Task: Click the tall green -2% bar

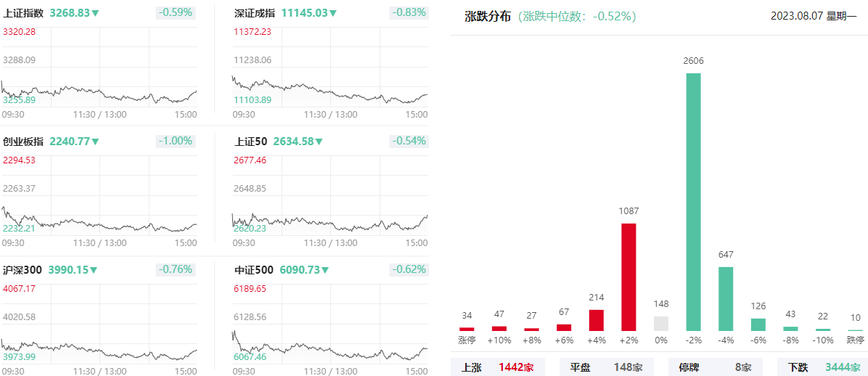Action: click(694, 202)
